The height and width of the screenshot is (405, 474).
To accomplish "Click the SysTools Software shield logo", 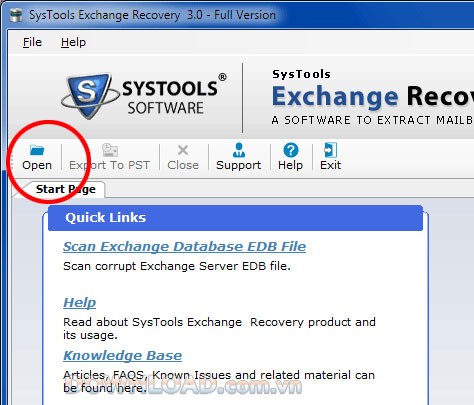I will click(x=90, y=96).
